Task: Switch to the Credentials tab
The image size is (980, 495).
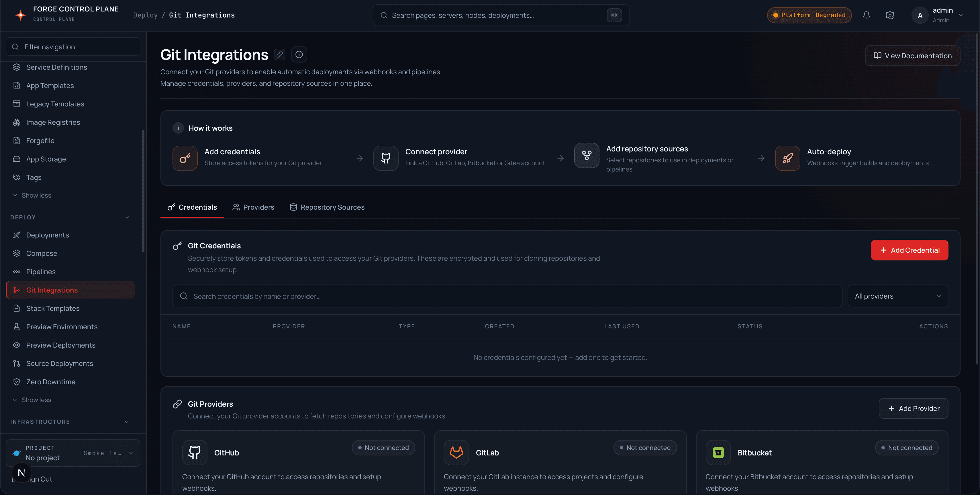Action: tap(192, 207)
